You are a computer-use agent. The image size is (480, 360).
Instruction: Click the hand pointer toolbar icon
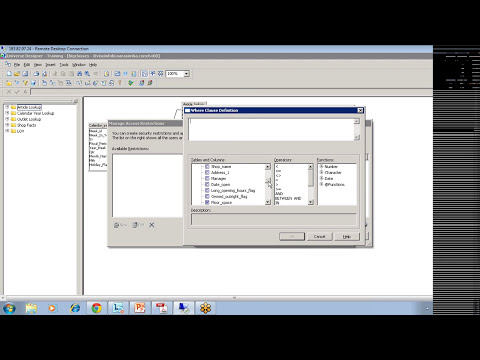point(44,83)
